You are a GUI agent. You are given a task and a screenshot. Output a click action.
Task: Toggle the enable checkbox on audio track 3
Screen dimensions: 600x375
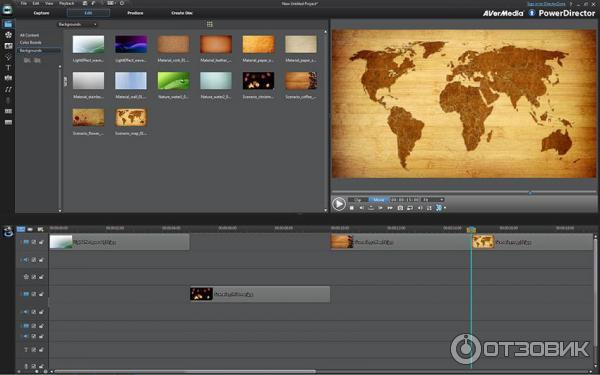tap(34, 336)
